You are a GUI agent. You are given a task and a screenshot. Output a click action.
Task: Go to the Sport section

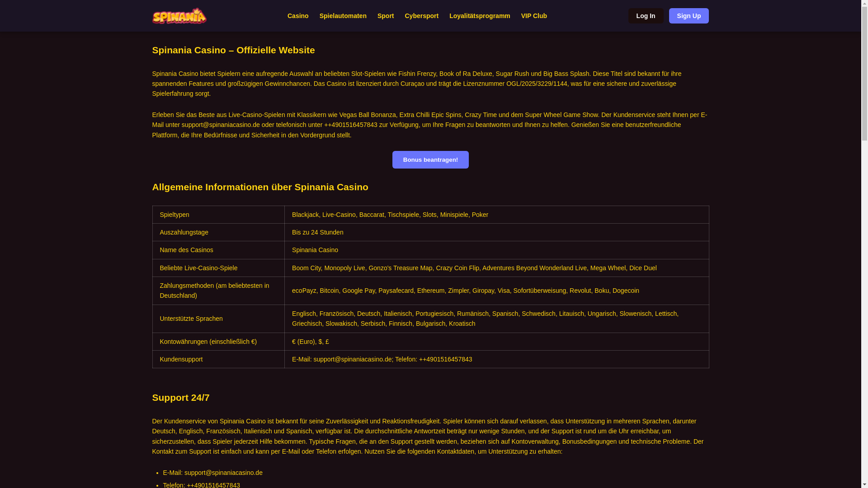click(386, 16)
